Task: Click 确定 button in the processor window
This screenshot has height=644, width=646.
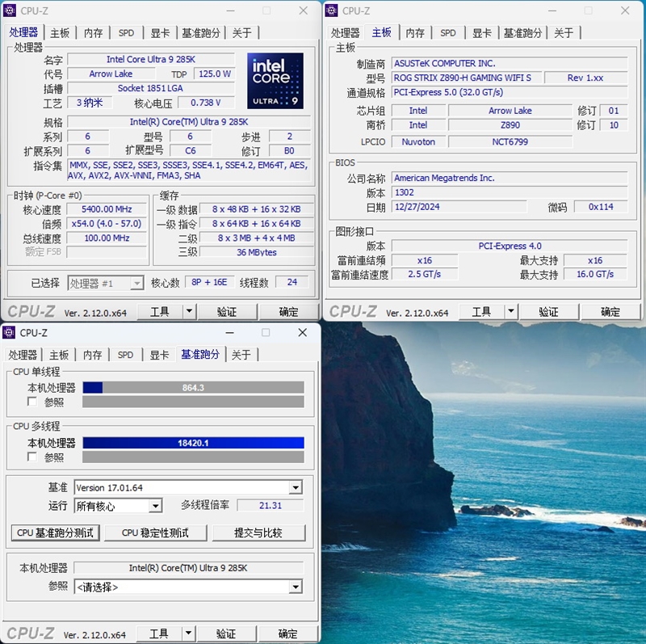Action: point(288,312)
